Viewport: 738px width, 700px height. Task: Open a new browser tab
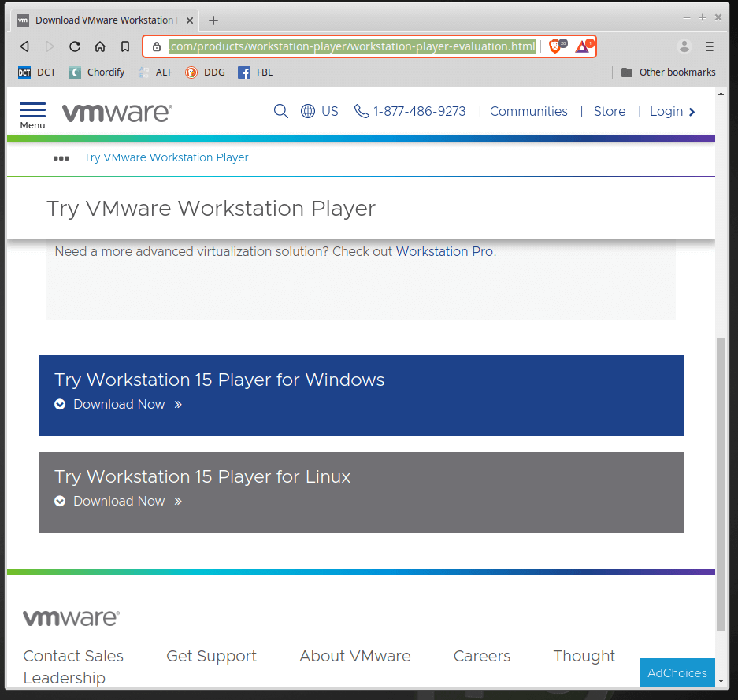coord(213,20)
